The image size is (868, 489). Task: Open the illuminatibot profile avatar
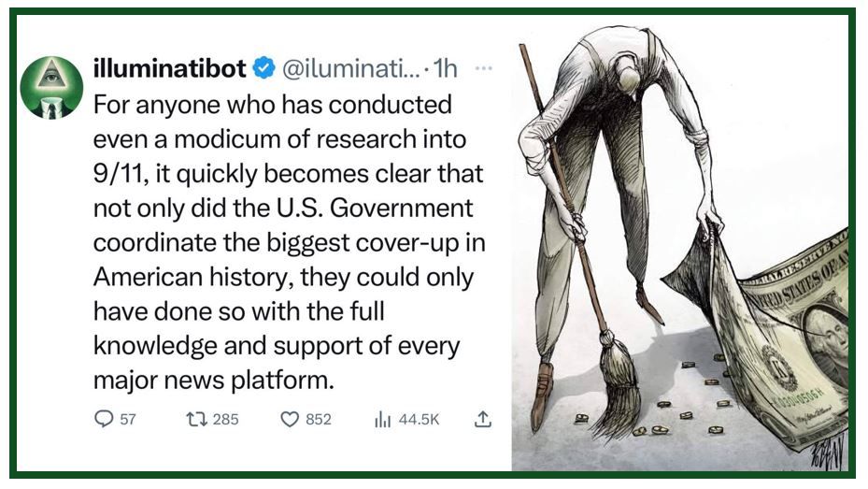51,88
